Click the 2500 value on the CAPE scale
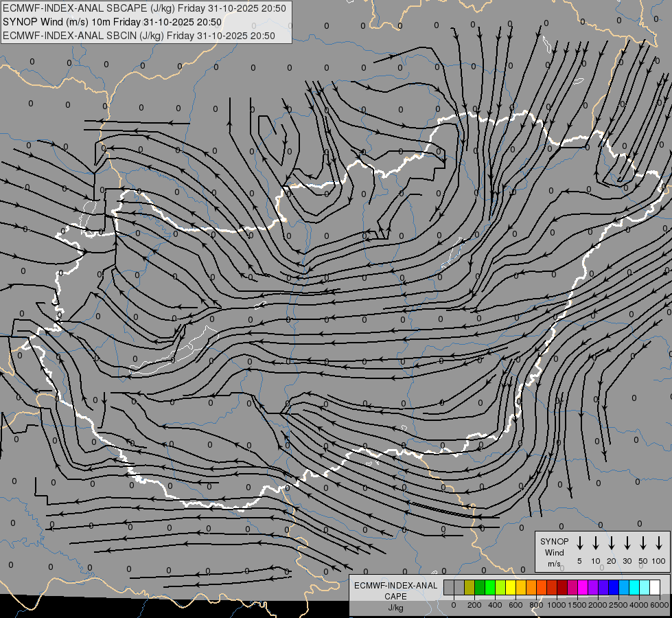Screen dimensions: 672x618 618,605
